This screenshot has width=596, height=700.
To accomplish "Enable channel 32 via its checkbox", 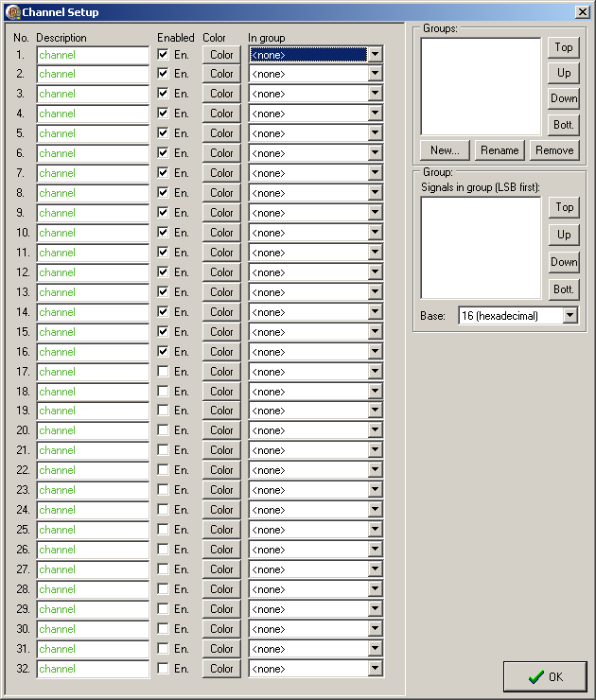I will pyautogui.click(x=164, y=668).
